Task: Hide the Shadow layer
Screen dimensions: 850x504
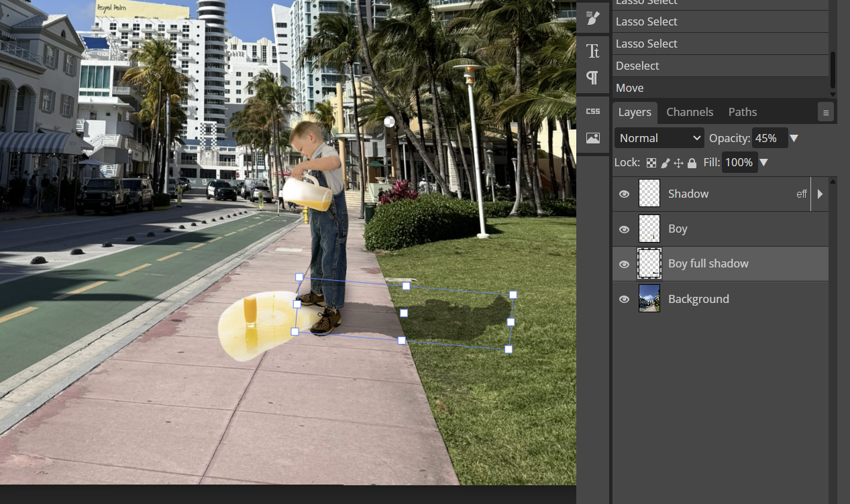Action: 624,194
